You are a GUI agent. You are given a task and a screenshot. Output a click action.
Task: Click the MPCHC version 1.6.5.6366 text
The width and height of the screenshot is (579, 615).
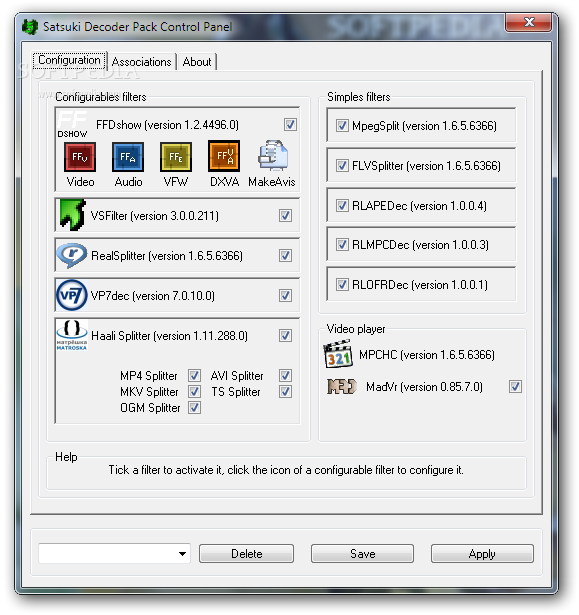[427, 355]
